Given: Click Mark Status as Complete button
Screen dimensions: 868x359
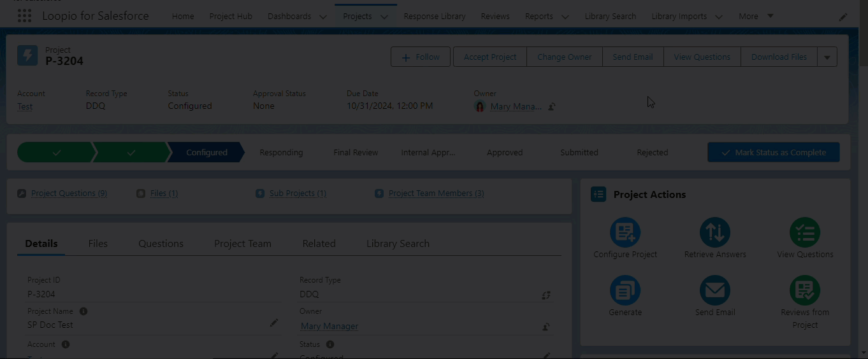Looking at the screenshot, I should [773, 152].
